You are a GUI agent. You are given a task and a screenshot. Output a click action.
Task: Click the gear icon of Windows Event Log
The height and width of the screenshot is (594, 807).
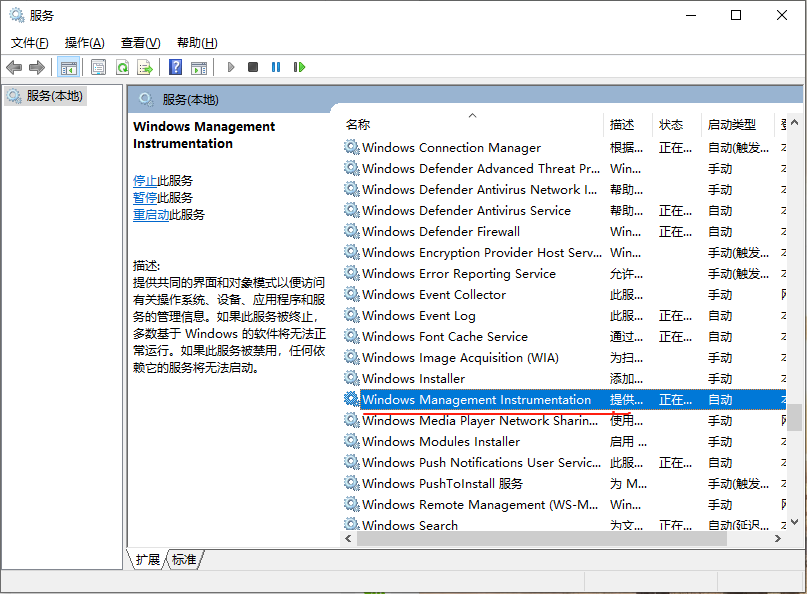click(352, 315)
